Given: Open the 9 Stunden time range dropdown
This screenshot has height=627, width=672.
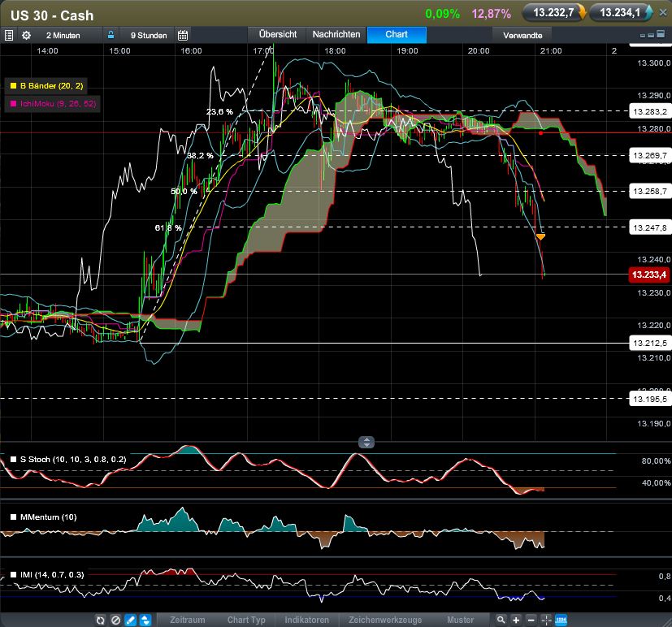Looking at the screenshot, I should coord(148,35).
